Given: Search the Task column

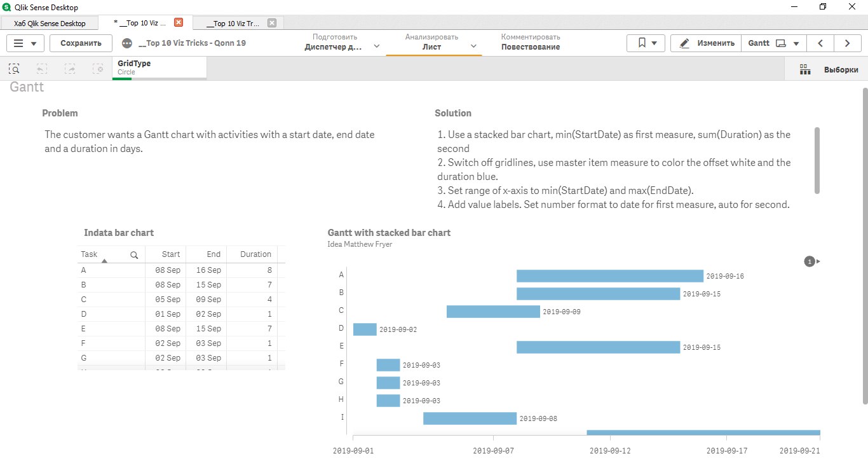Looking at the screenshot, I should (x=134, y=254).
